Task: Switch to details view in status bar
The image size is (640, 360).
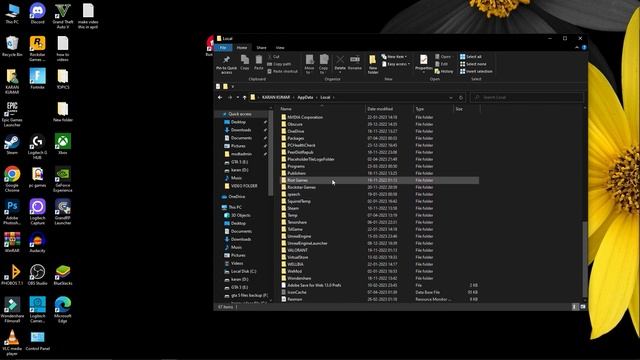Action: click(575, 307)
